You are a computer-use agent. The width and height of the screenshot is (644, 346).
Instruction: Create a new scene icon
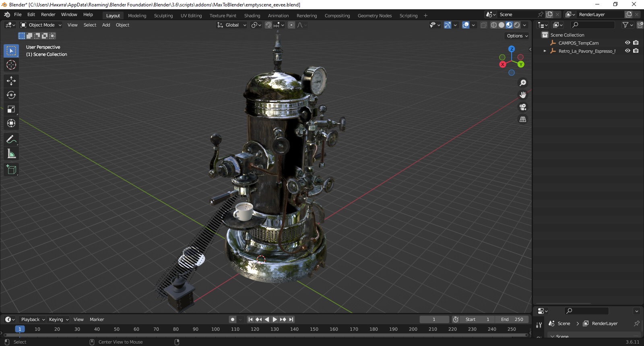pyautogui.click(x=549, y=14)
